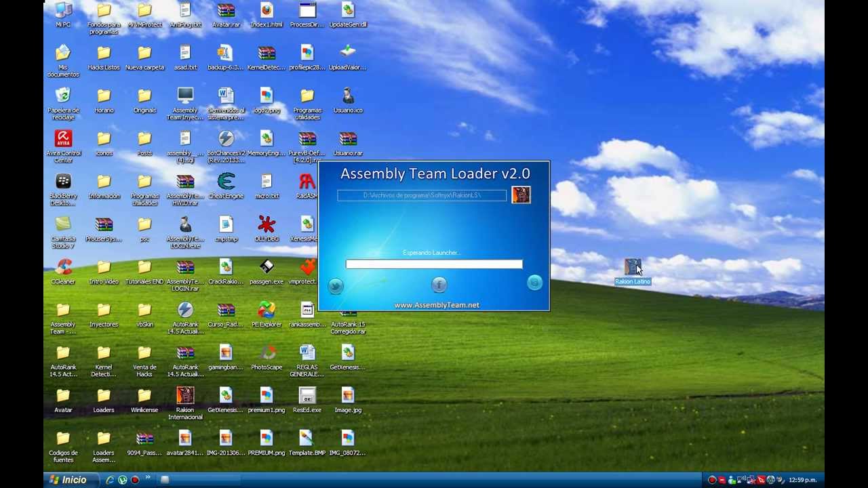This screenshot has height=488, width=868.
Task: Select the ResEd.exe desktop icon
Action: [307, 399]
